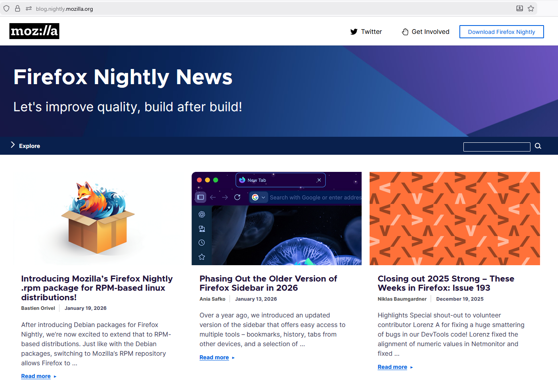Click the date January 13, 2026

[256, 299]
